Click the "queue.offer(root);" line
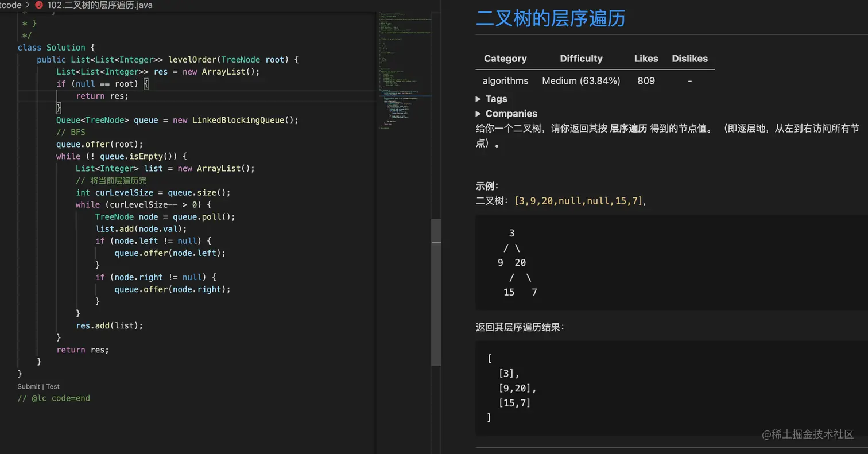Image resolution: width=868 pixels, height=454 pixels. pyautogui.click(x=100, y=144)
